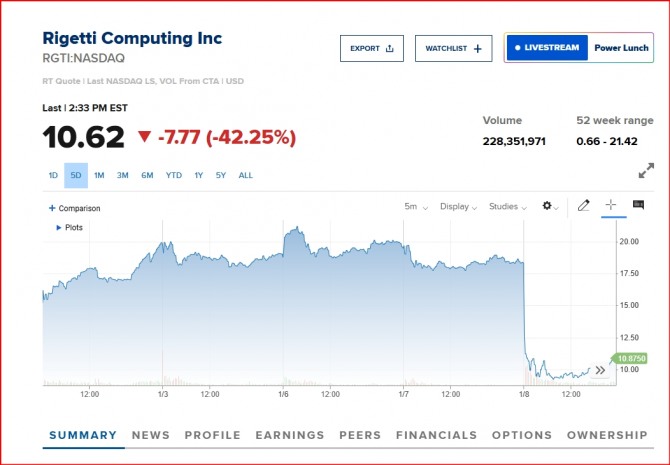This screenshot has width=670, height=465.
Task: Open the Display dropdown
Action: (x=458, y=206)
